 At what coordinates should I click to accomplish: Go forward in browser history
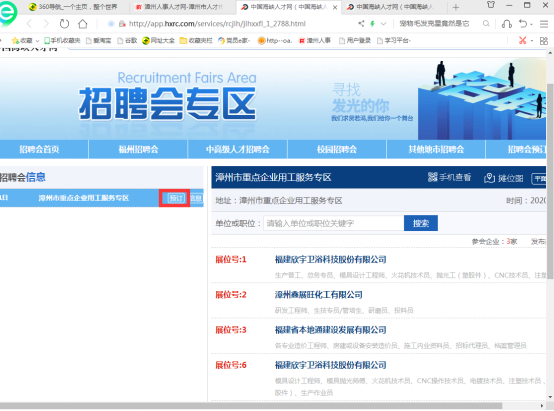click(46, 24)
